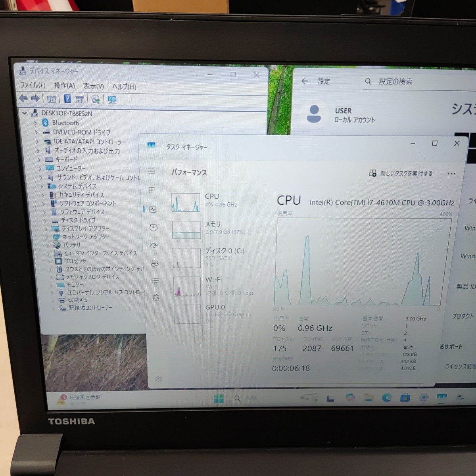Select システム デバイス tree item
Viewport: 476px width, 476px height.
pos(77,186)
